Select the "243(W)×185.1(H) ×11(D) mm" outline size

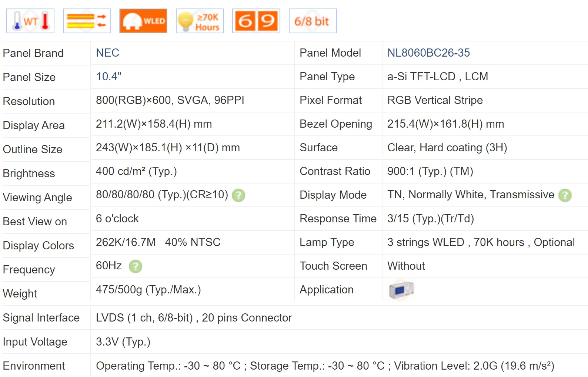point(168,148)
